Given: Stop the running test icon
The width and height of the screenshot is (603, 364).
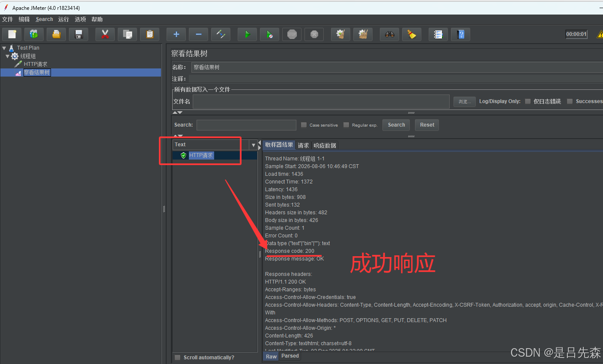Looking at the screenshot, I should click(292, 34).
